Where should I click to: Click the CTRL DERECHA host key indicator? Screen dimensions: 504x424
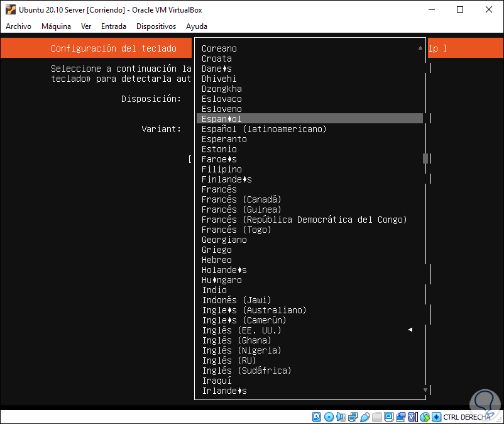tap(467, 417)
